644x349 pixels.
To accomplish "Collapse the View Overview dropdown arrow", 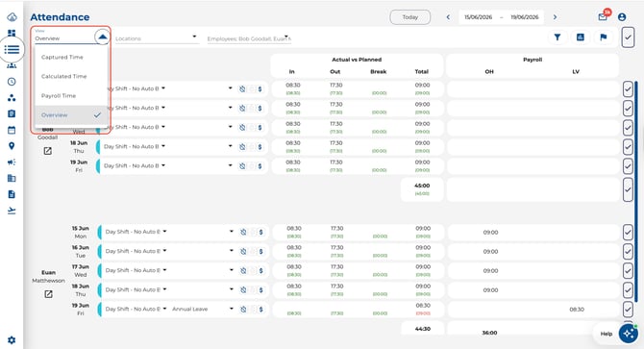I will pyautogui.click(x=103, y=37).
